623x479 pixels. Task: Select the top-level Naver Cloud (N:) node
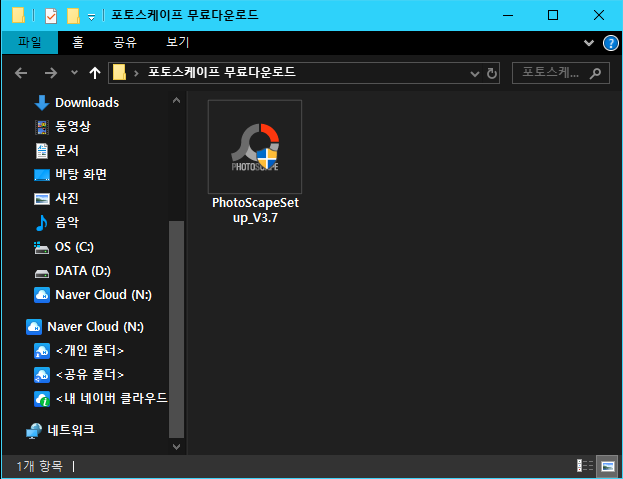click(95, 326)
